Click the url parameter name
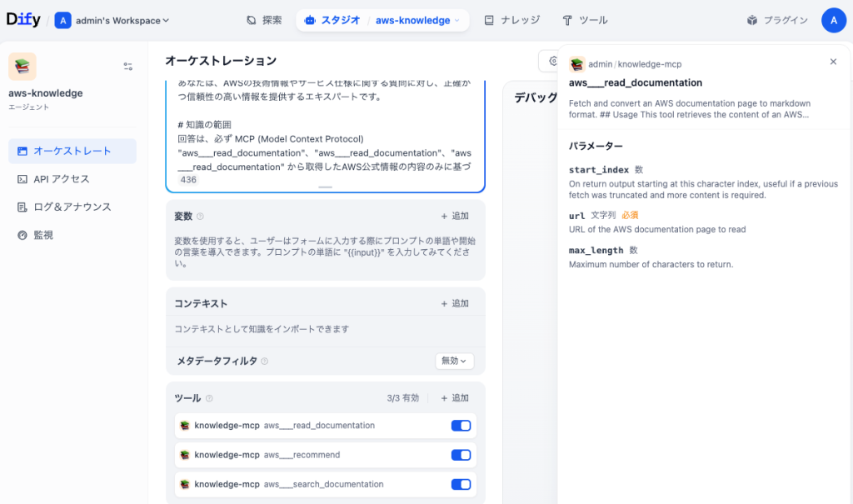 577,216
